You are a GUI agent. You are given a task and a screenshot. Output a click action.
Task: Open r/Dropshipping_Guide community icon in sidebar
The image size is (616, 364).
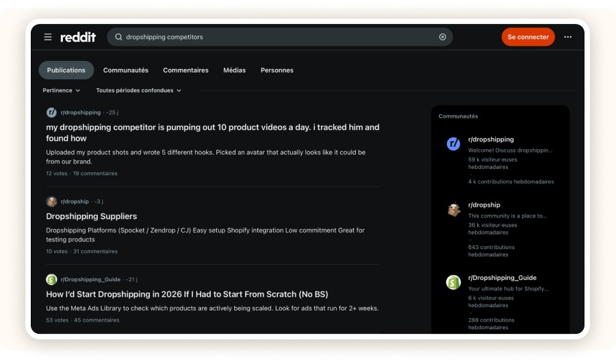[453, 282]
